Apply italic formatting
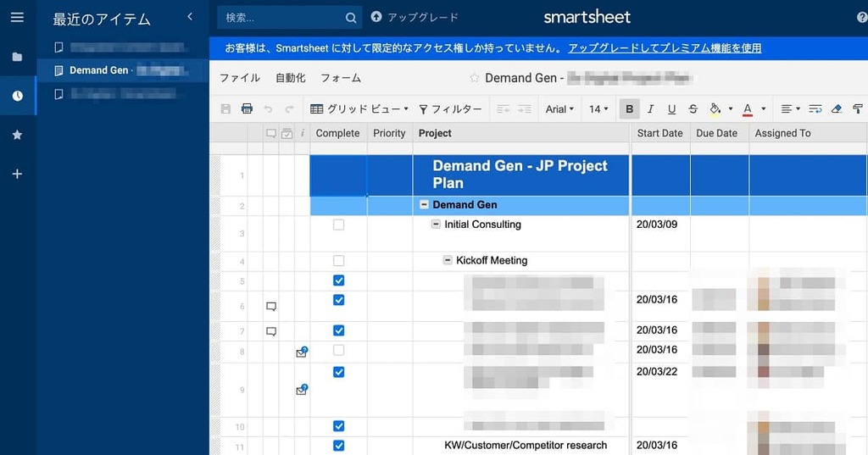Viewport: 868px width, 455px height. click(x=650, y=109)
